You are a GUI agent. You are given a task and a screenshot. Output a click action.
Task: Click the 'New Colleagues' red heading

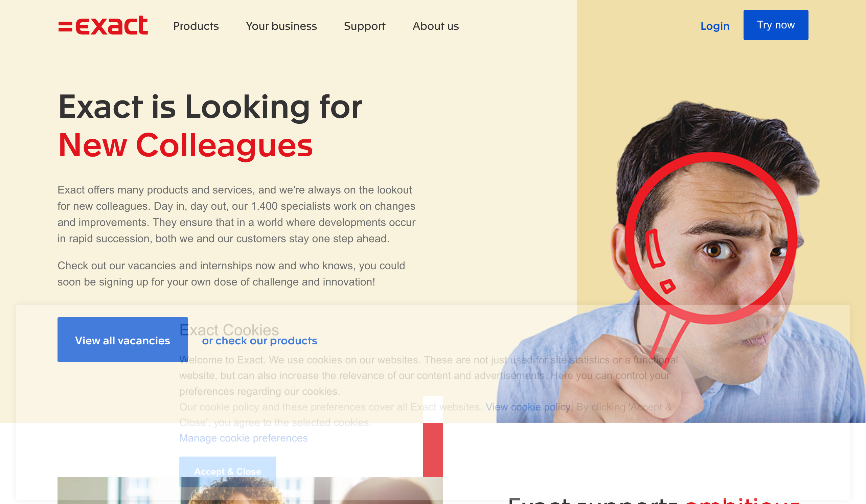point(185,146)
